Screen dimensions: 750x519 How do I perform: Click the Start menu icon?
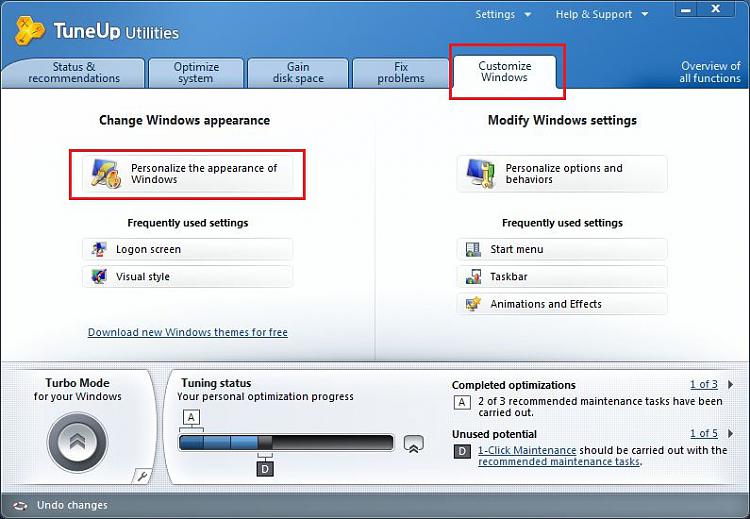pyautogui.click(x=473, y=249)
